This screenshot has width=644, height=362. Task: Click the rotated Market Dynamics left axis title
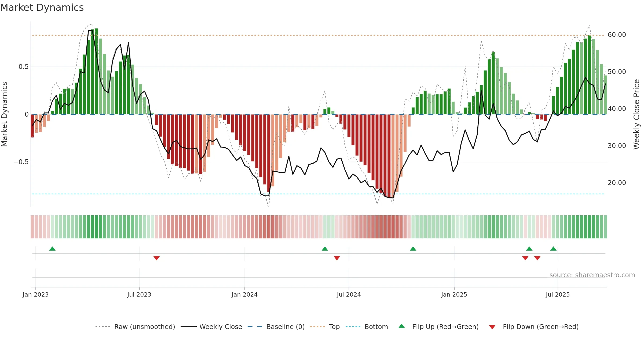4,114
